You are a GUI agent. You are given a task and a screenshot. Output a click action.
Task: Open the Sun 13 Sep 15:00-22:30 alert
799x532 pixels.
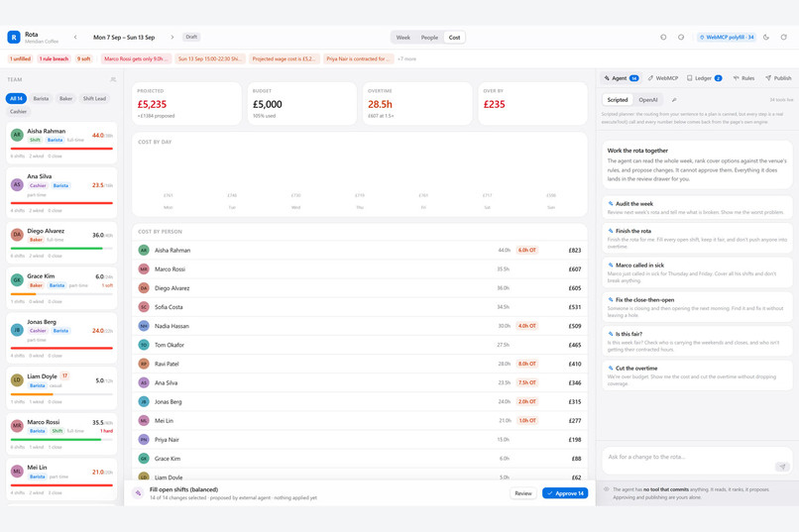point(210,59)
